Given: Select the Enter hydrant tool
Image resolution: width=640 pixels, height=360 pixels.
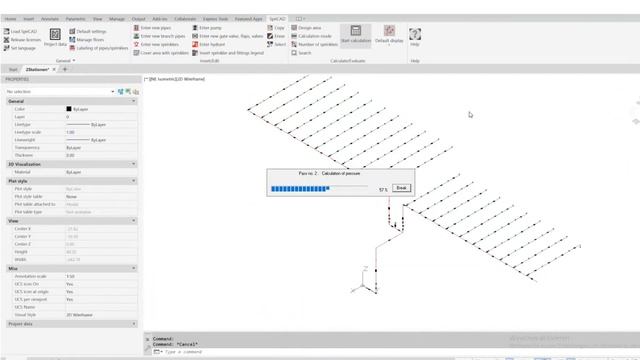Looking at the screenshot, I should pyautogui.click(x=209, y=44).
